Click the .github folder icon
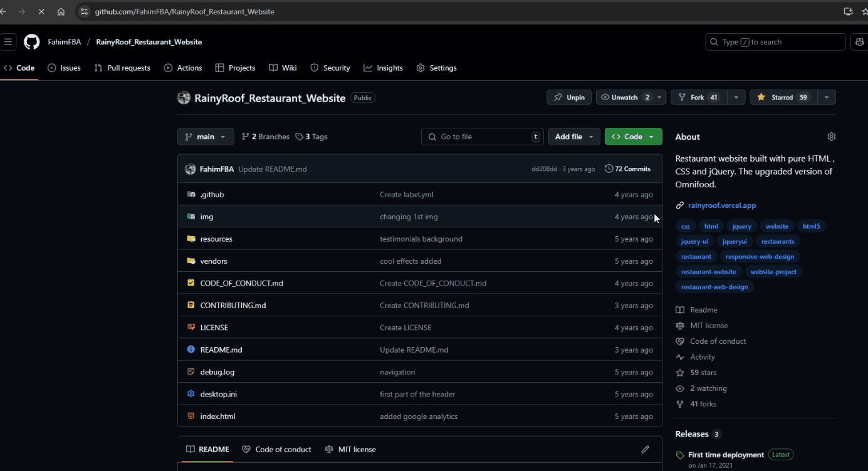Image resolution: width=868 pixels, height=471 pixels. click(x=191, y=194)
